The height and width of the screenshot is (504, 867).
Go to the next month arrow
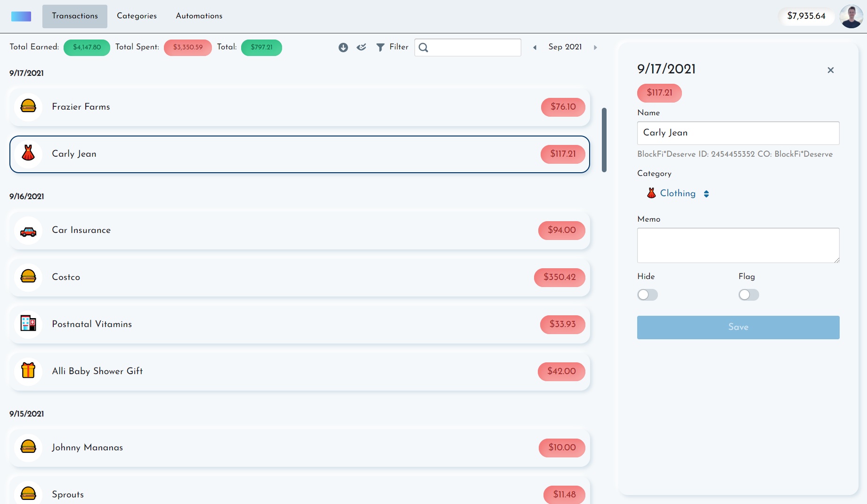595,48
